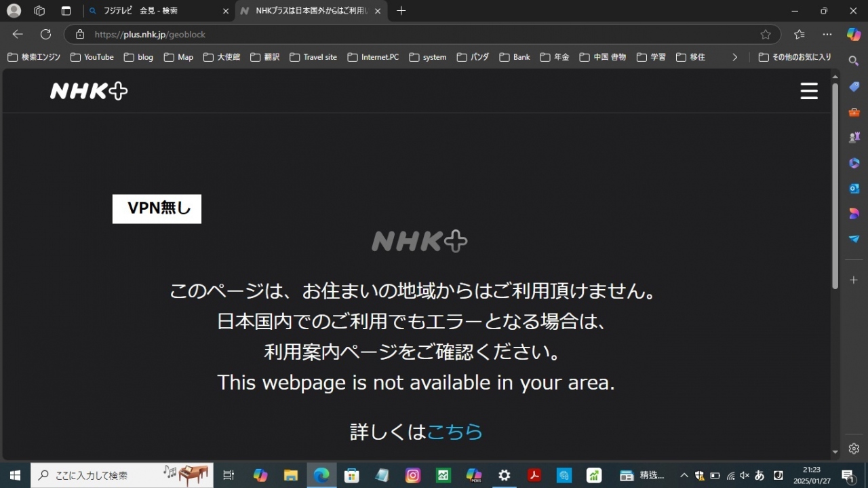Open Outlook from the Edge sidebar

pos(854,188)
